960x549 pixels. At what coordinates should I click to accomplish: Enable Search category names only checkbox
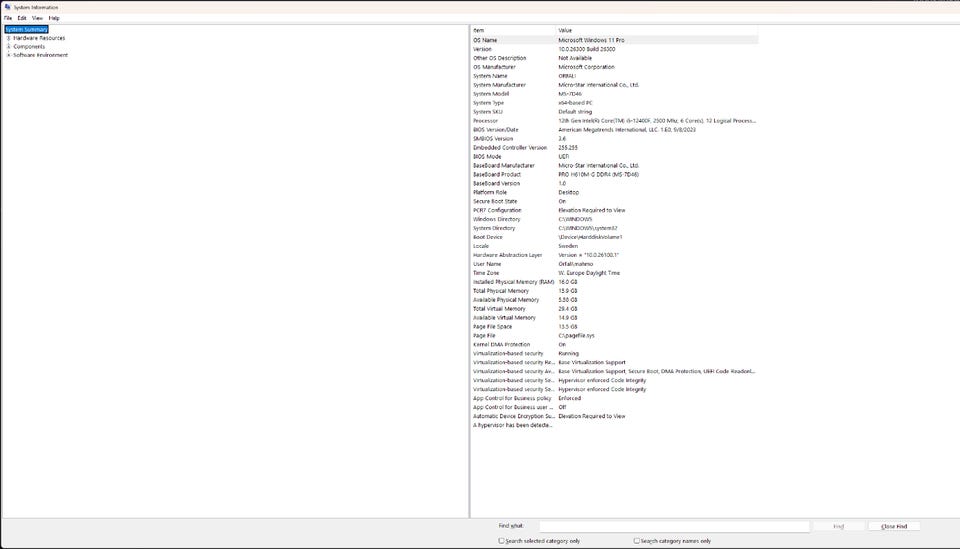(x=637, y=541)
